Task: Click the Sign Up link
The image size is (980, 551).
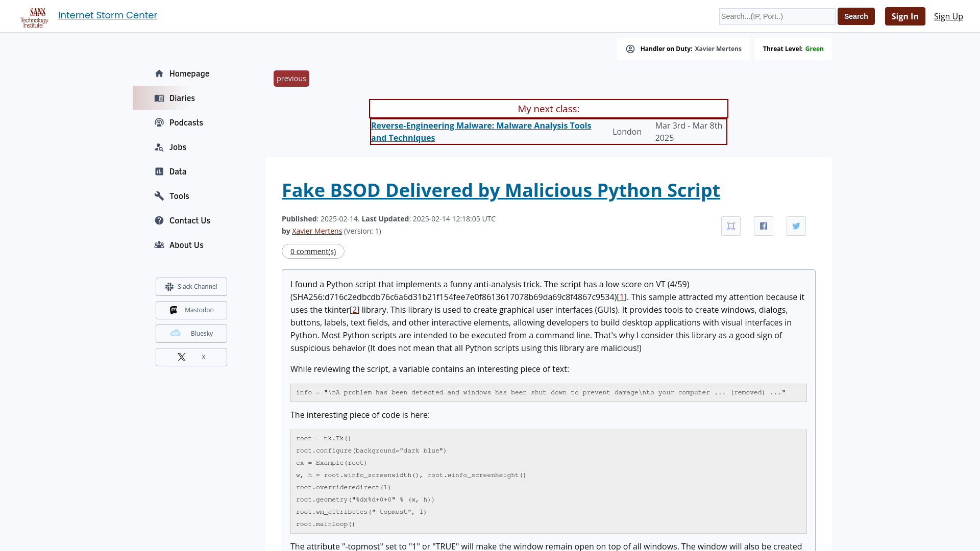Action: click(948, 16)
